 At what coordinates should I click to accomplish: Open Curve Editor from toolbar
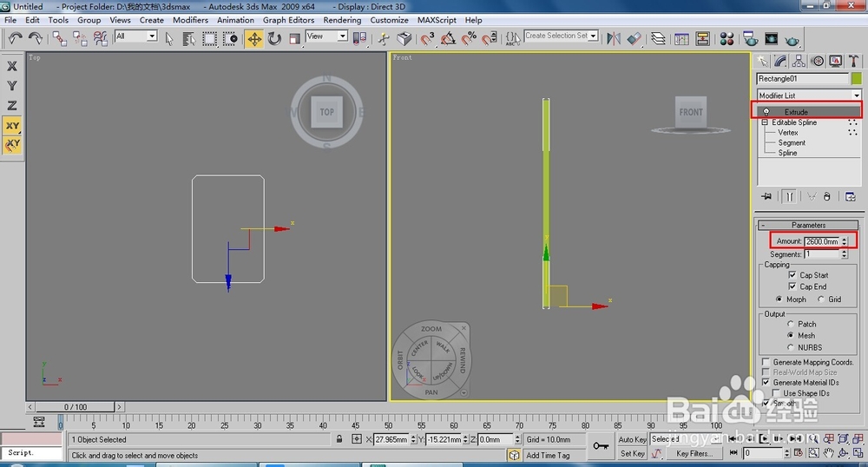pos(682,39)
